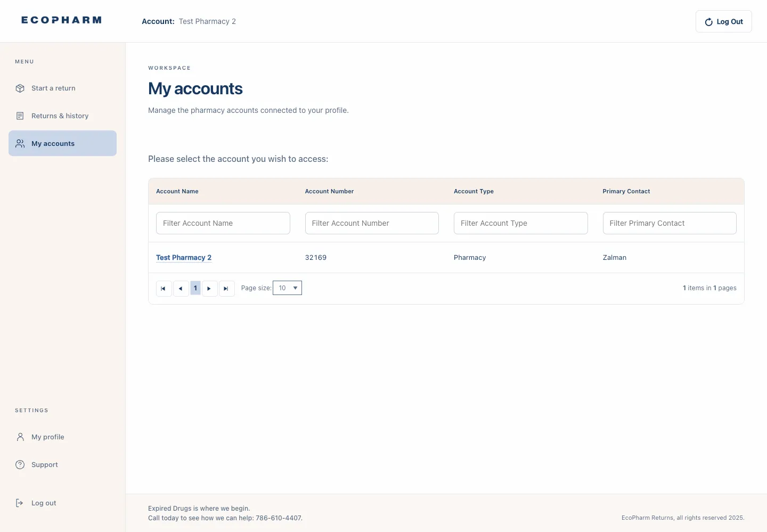Click the document icon beside Returns & history
The image size is (767, 532).
point(20,116)
